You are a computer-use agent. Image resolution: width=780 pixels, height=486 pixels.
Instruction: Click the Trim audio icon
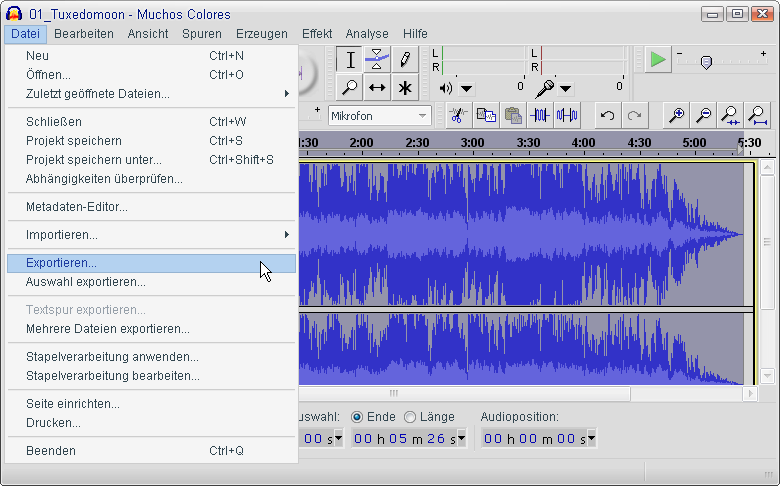click(540, 116)
